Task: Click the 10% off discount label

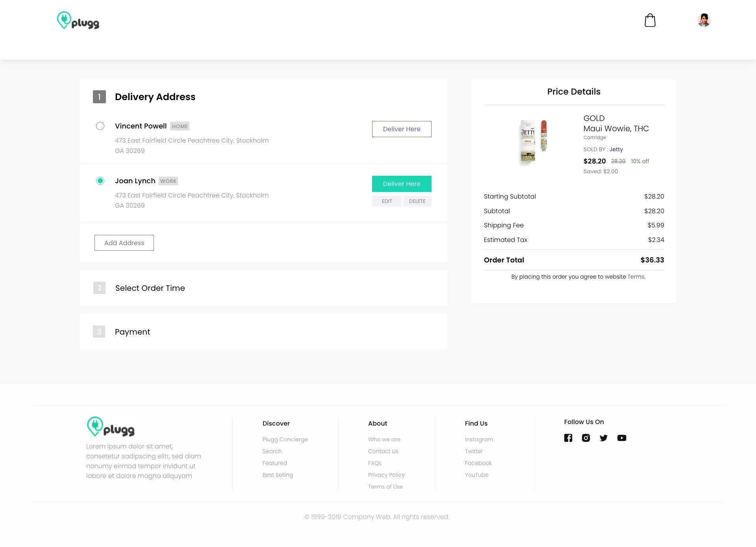Action: pos(640,161)
